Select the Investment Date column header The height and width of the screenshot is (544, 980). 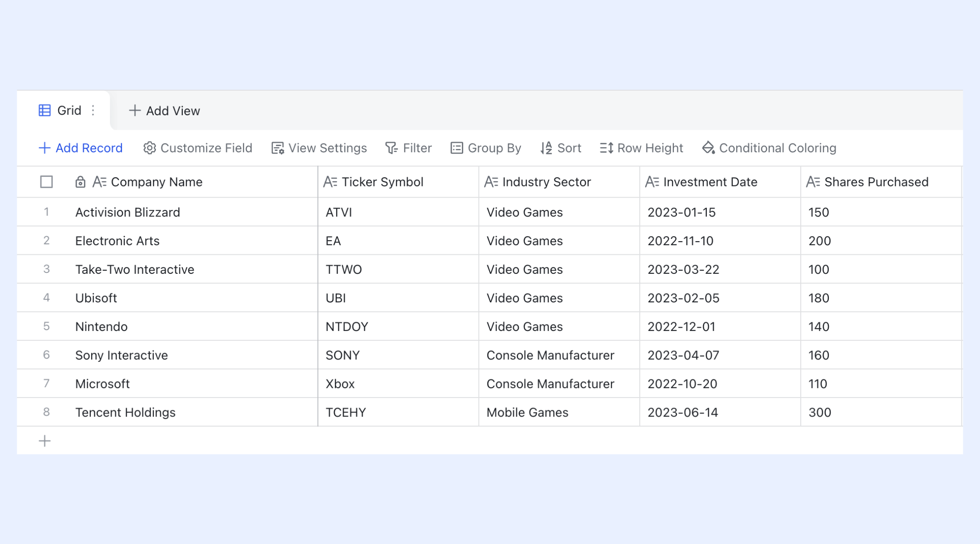(x=720, y=182)
